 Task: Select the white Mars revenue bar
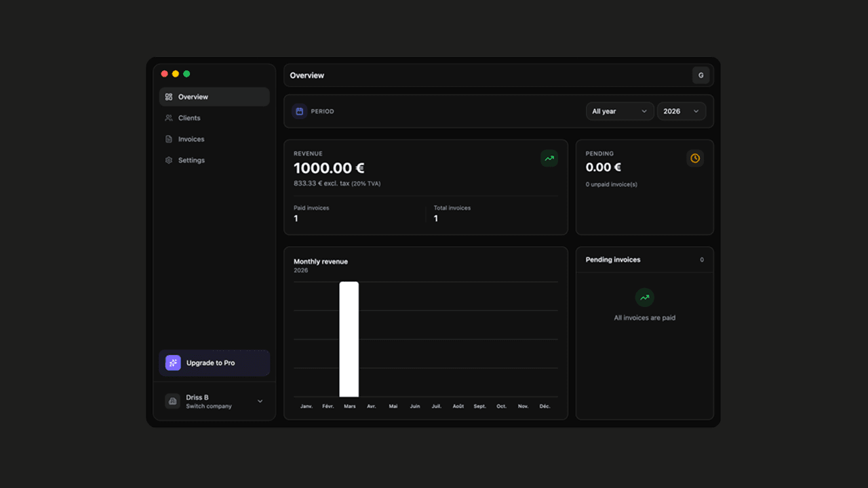click(x=349, y=339)
